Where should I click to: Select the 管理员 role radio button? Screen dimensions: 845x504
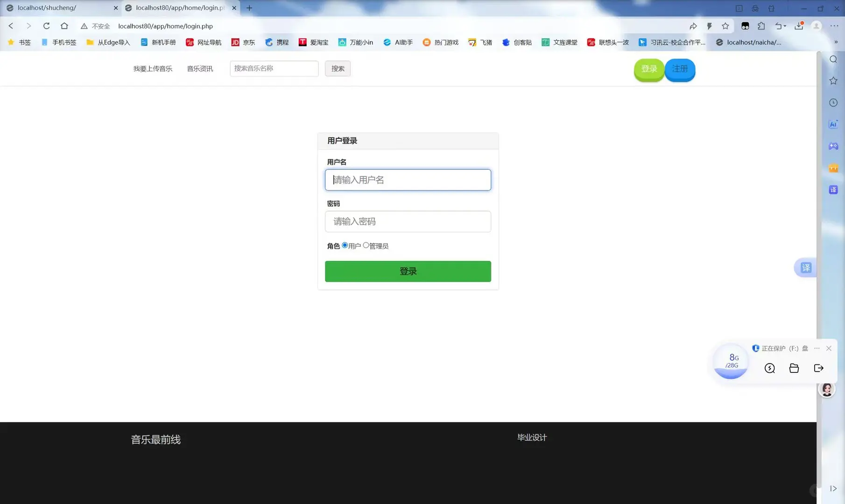coord(366,245)
